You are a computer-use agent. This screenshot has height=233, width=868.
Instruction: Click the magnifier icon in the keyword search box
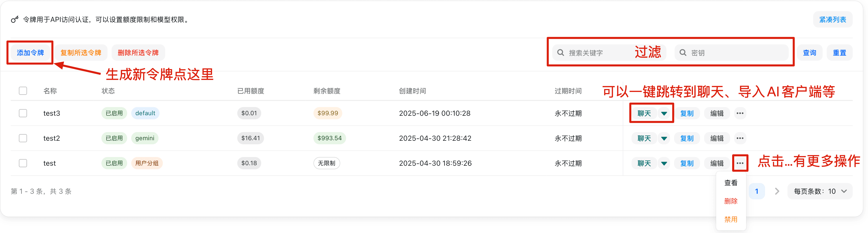(560, 52)
